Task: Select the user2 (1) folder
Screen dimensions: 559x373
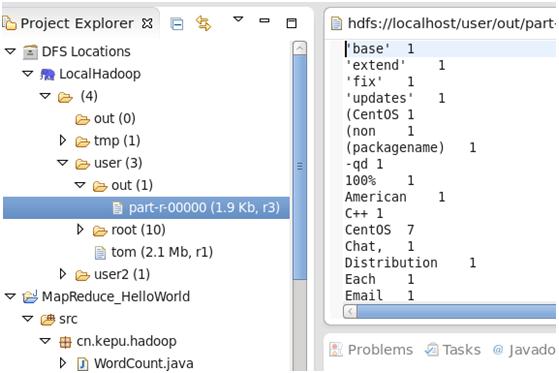Action: 122,275
